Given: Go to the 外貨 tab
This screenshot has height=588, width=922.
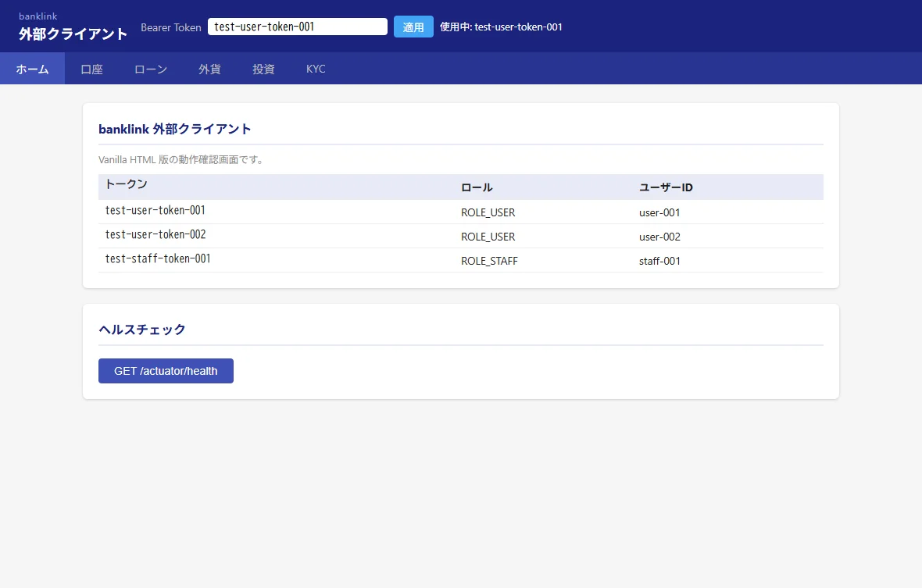Looking at the screenshot, I should point(209,69).
